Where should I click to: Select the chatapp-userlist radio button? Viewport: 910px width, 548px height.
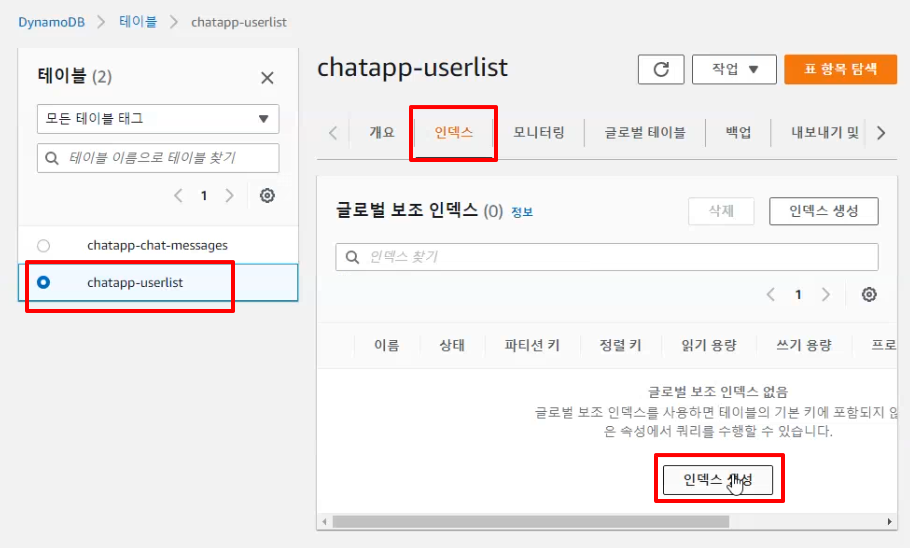(x=44, y=283)
